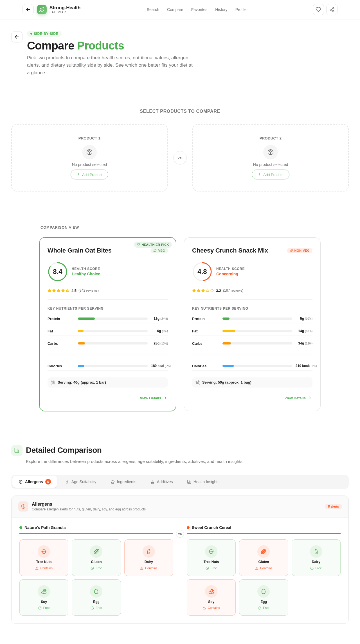Click the utensils icon in 50g serving row

[198, 382]
